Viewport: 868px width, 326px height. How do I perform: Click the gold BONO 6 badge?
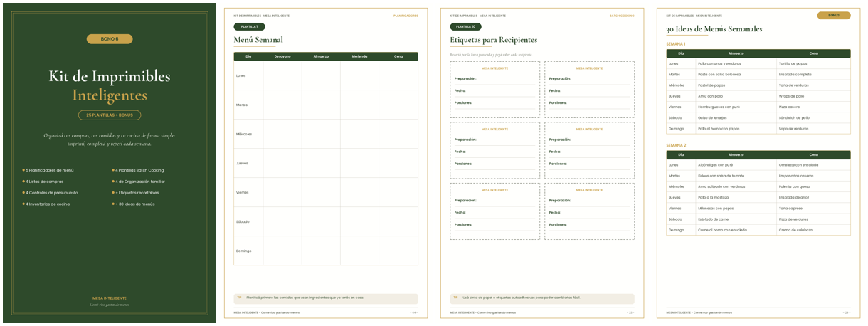(110, 39)
